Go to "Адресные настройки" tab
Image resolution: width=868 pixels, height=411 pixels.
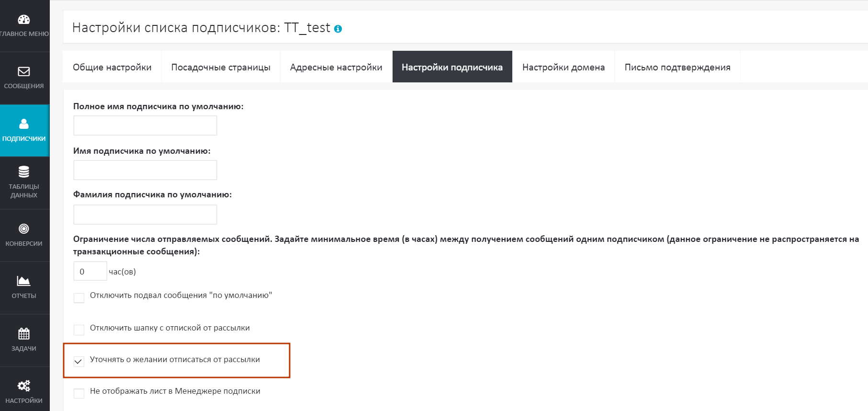tap(336, 67)
